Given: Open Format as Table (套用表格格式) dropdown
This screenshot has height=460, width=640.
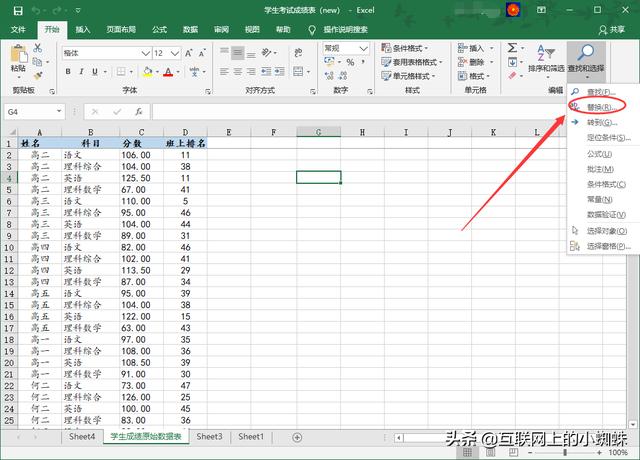Looking at the screenshot, I should (x=411, y=62).
